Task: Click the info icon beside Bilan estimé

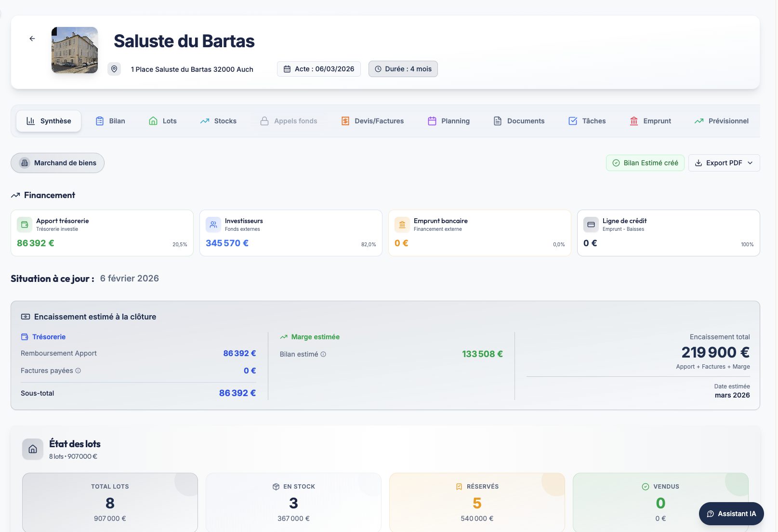Action: tap(323, 354)
